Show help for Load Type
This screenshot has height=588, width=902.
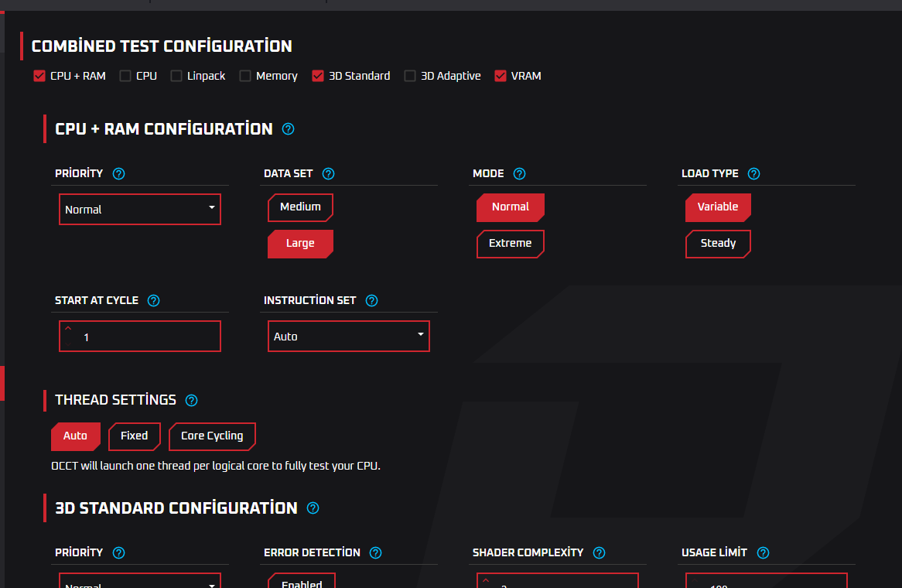753,174
